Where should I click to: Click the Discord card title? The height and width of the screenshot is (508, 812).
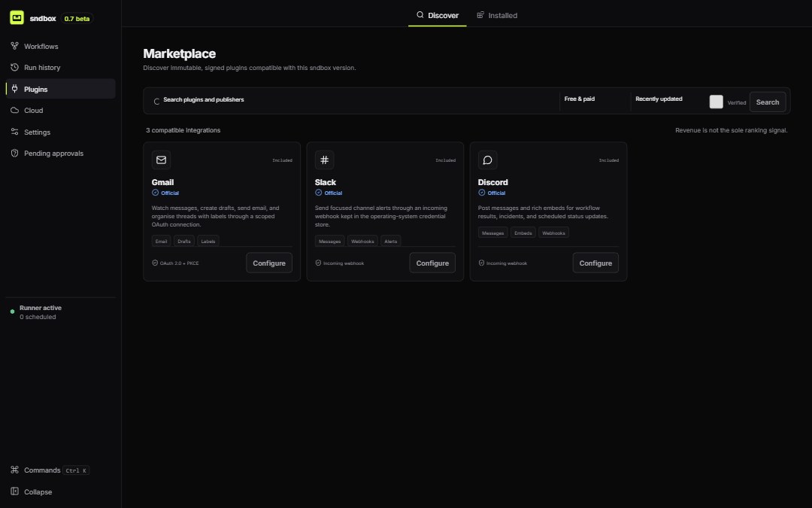click(x=493, y=182)
